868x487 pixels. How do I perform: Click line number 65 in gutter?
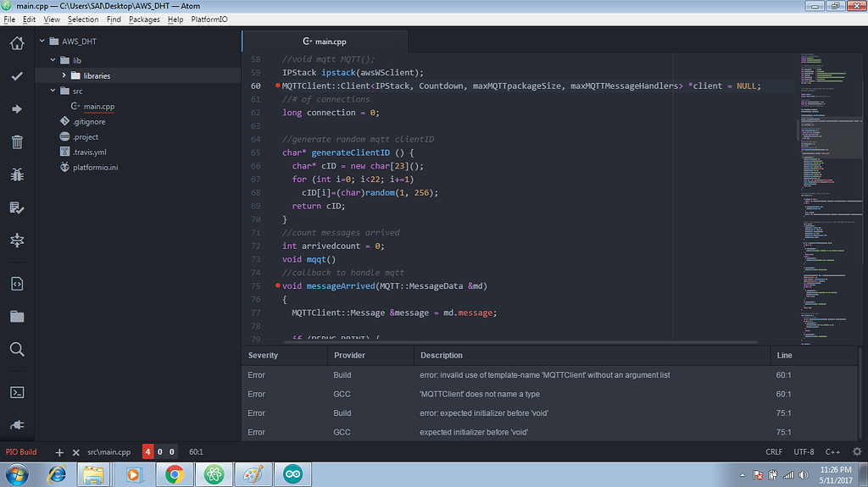(255, 152)
